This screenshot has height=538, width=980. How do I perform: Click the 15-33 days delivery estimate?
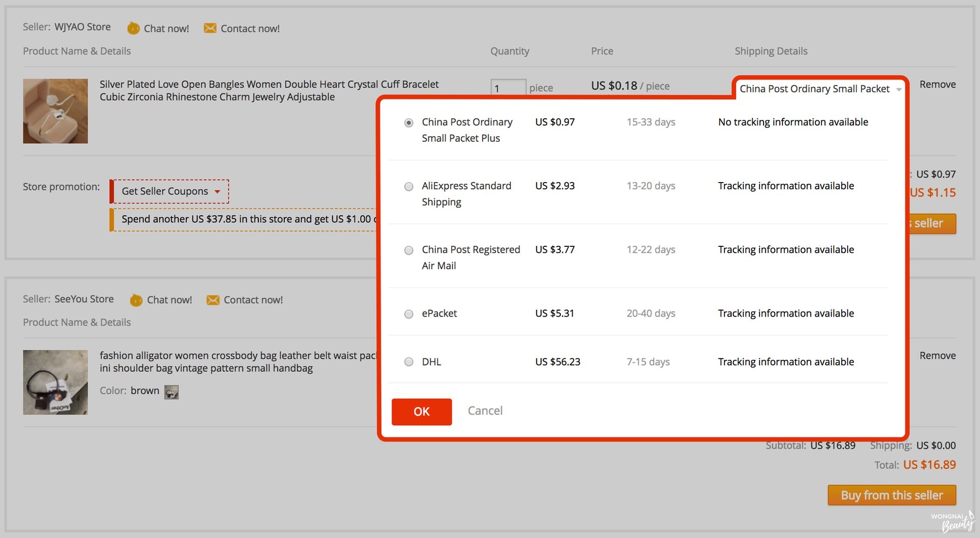pos(651,122)
